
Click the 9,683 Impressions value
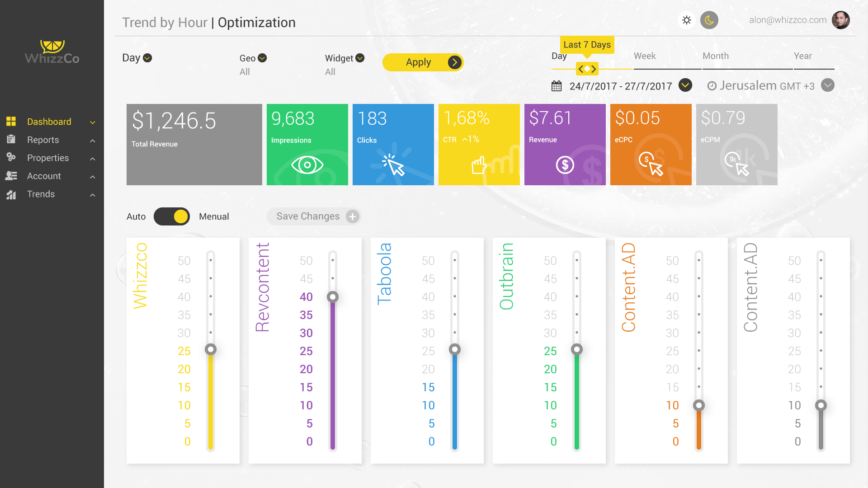pyautogui.click(x=293, y=118)
